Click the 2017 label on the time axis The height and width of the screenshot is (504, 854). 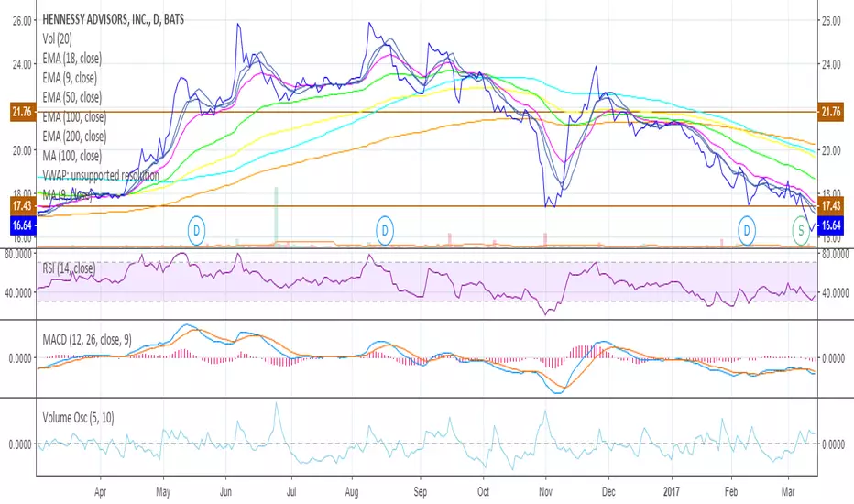coord(672,491)
